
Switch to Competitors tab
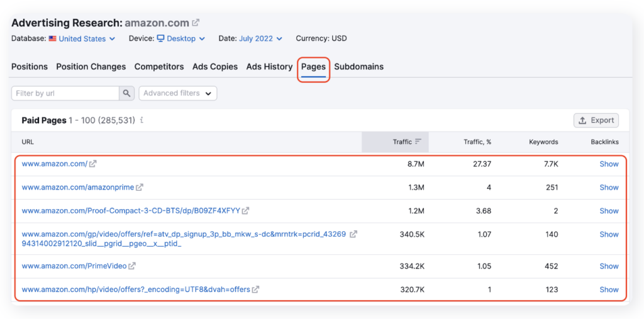[159, 67]
